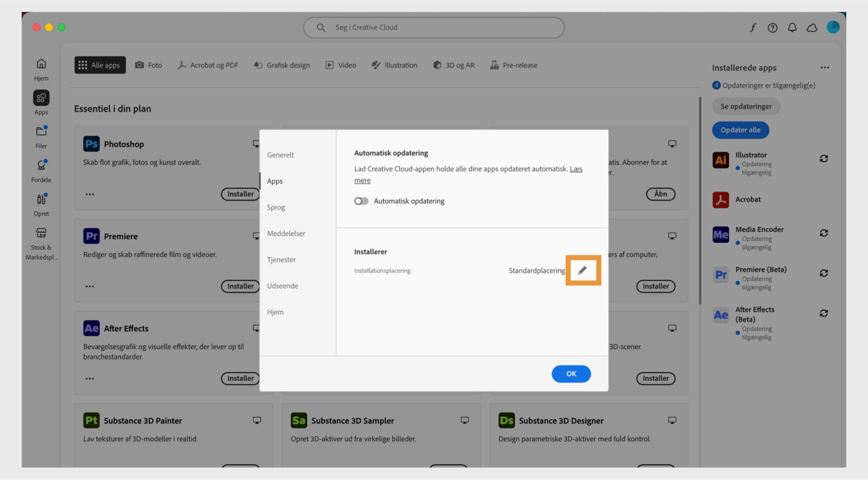The width and height of the screenshot is (868, 480).
Task: Click the Premiere app icon on its card
Action: 91,236
